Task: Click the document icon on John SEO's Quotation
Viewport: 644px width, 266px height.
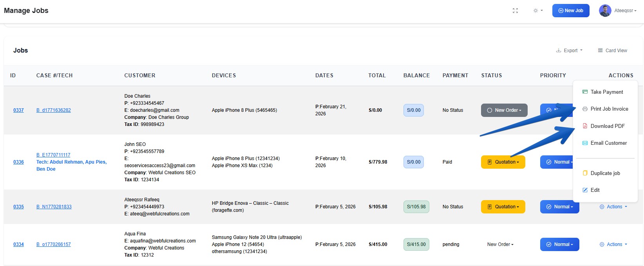Action: (489, 162)
